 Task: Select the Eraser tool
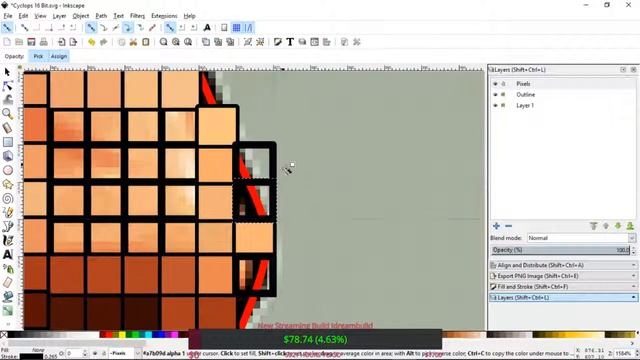pyautogui.click(x=7, y=282)
